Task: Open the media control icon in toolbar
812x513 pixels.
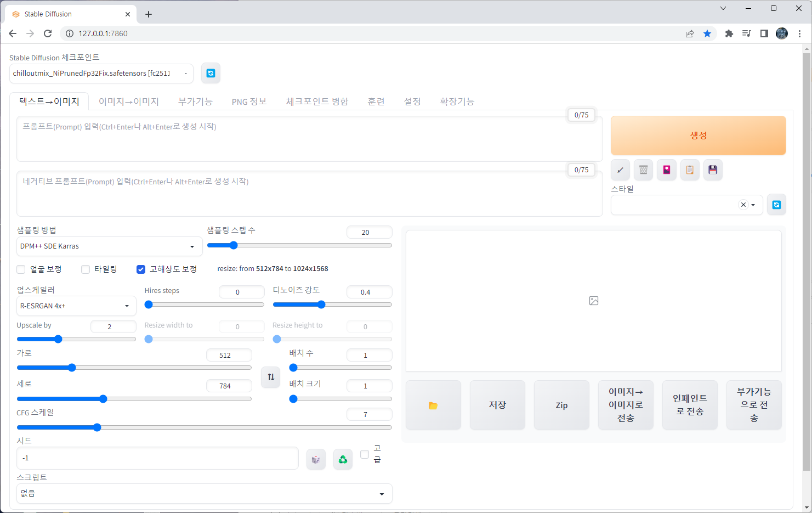Action: pos(746,33)
